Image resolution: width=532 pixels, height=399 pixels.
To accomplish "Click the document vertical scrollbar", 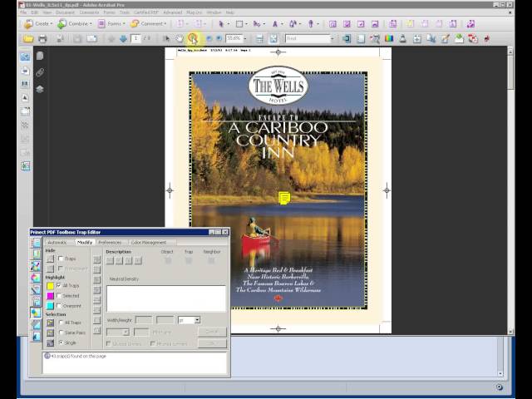I will click(510, 190).
